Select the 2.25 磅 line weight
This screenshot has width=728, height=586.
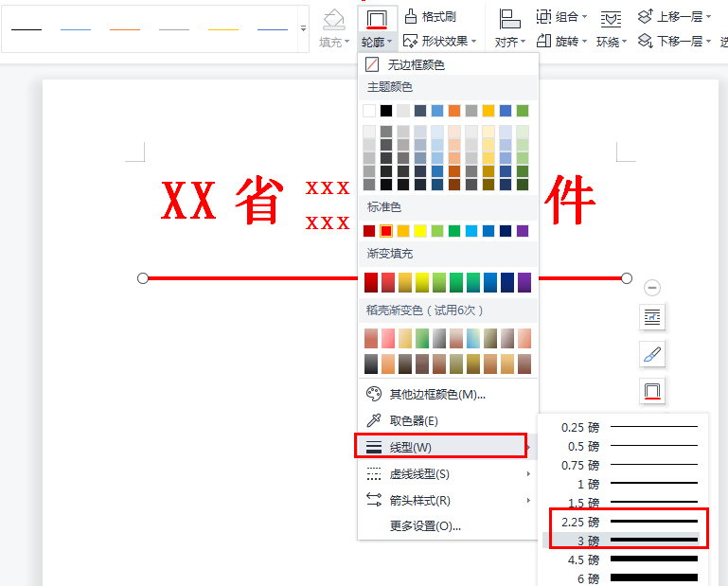(x=630, y=522)
